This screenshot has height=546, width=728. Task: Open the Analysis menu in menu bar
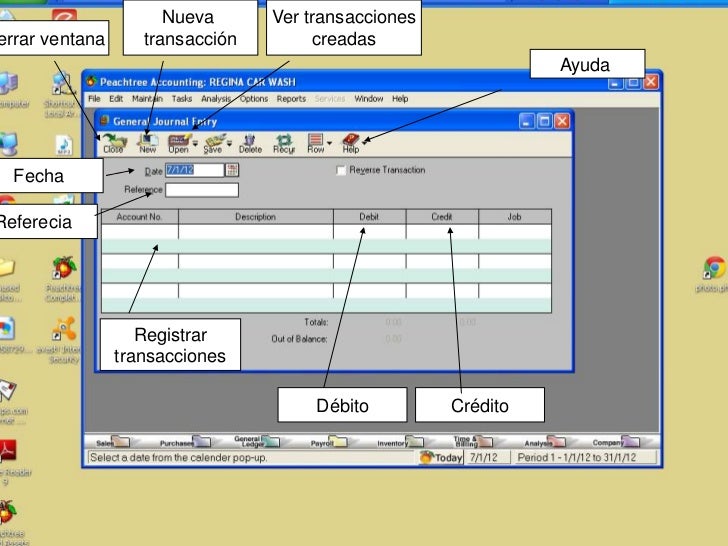[216, 98]
